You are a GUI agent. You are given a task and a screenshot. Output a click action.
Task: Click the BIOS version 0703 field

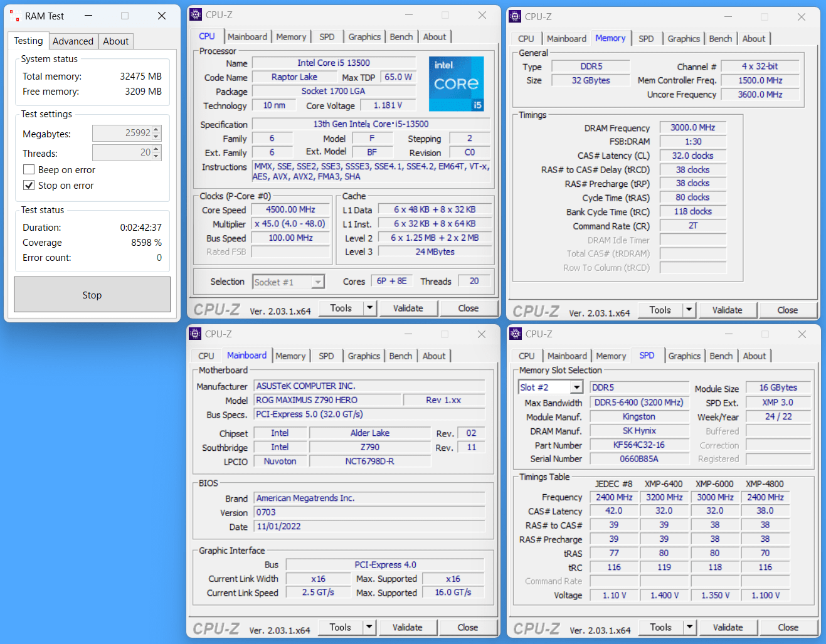(369, 512)
